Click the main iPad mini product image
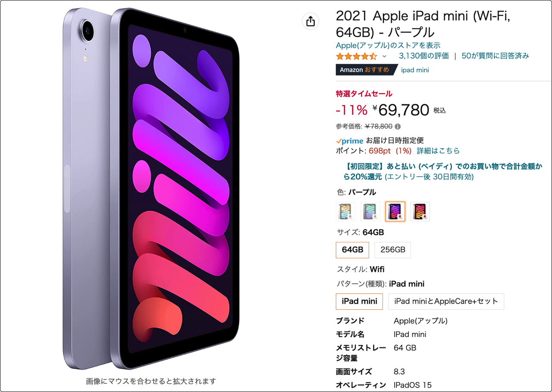Image resolution: width=552 pixels, height=392 pixels. pos(151,189)
